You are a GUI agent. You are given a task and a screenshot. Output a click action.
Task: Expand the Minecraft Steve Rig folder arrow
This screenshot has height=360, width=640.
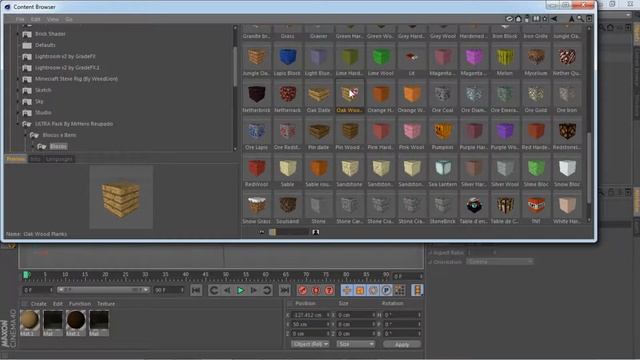pyautogui.click(x=18, y=79)
